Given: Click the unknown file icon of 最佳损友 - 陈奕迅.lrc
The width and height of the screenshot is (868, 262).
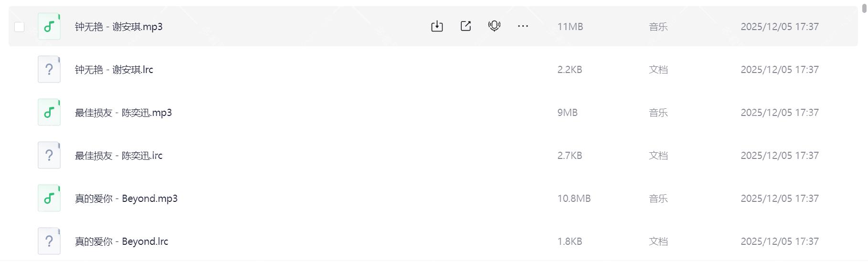Looking at the screenshot, I should [x=49, y=155].
